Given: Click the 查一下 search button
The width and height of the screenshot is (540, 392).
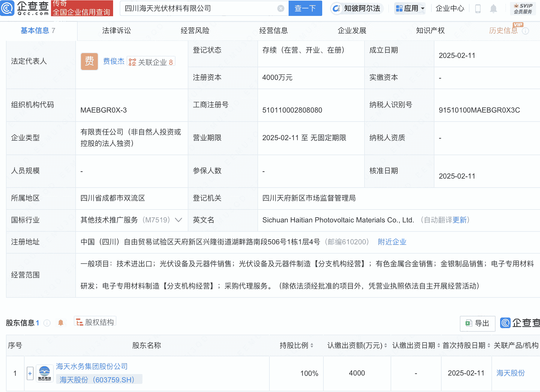Looking at the screenshot, I should [x=305, y=8].
